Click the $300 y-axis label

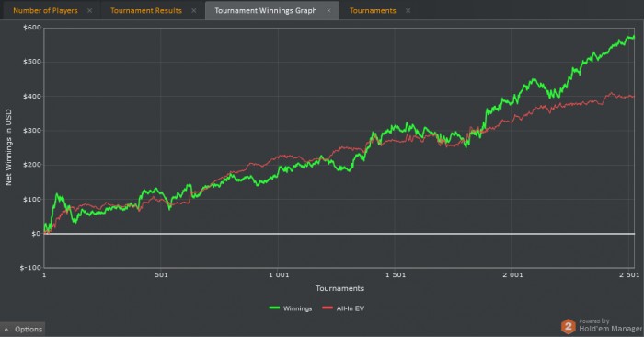click(32, 131)
